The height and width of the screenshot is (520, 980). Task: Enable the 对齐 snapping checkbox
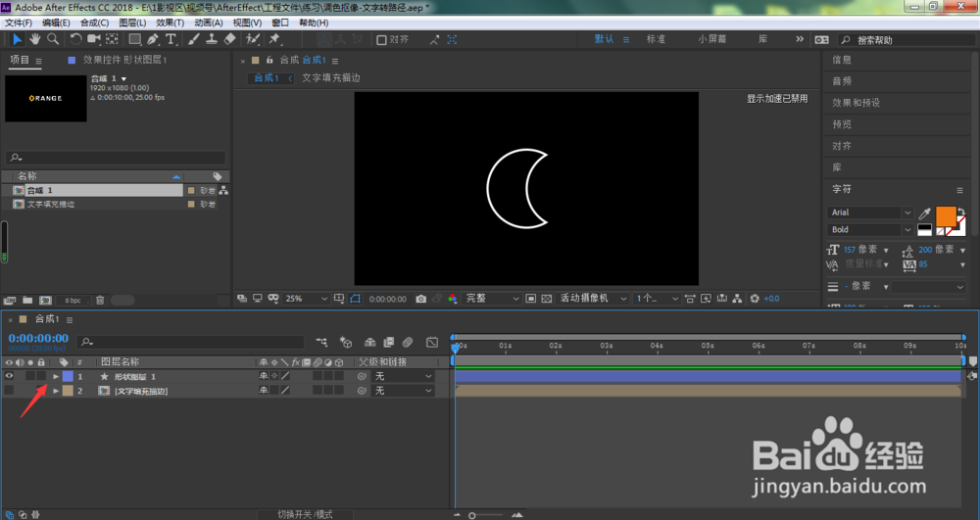pos(381,40)
